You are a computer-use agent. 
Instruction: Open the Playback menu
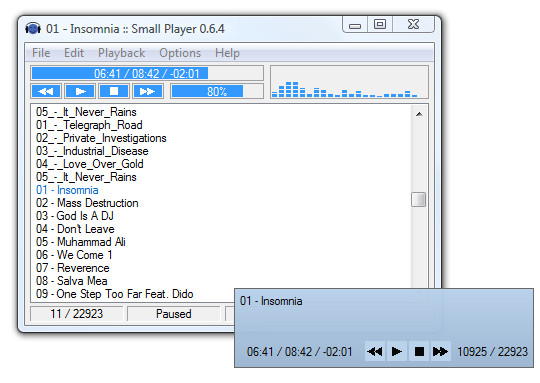(121, 53)
